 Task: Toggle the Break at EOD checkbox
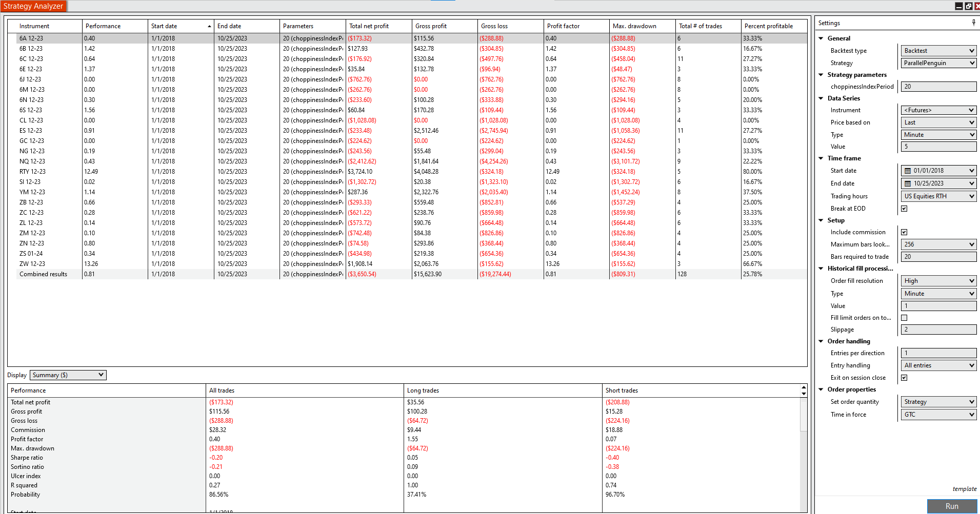(904, 209)
